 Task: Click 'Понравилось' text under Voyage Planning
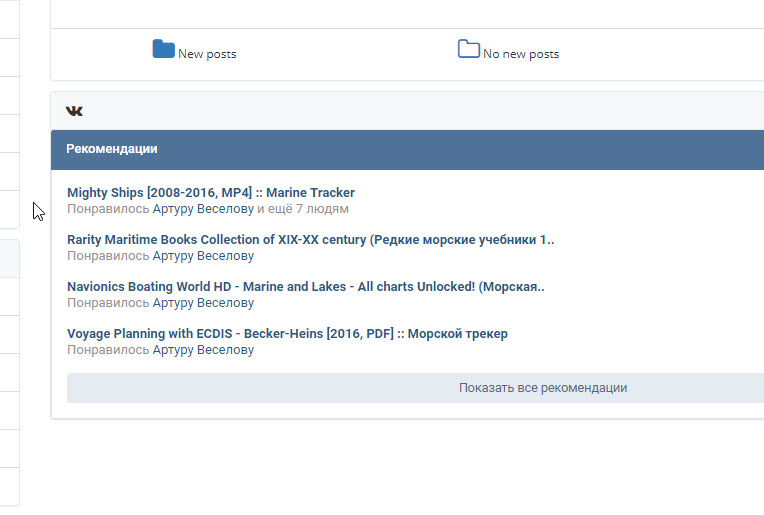[108, 350]
